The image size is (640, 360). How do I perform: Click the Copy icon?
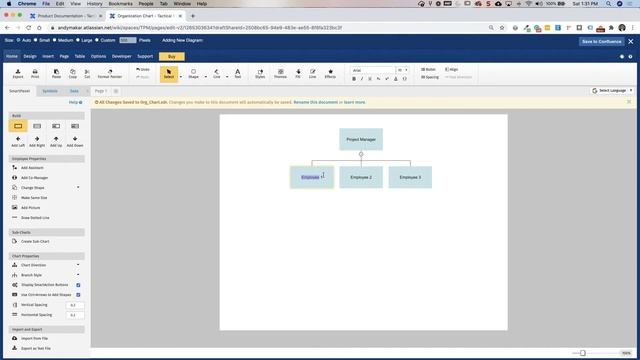(x=73, y=73)
